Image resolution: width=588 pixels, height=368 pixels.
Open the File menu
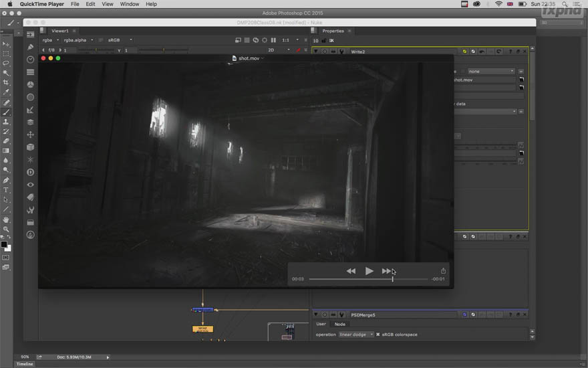[x=75, y=4]
